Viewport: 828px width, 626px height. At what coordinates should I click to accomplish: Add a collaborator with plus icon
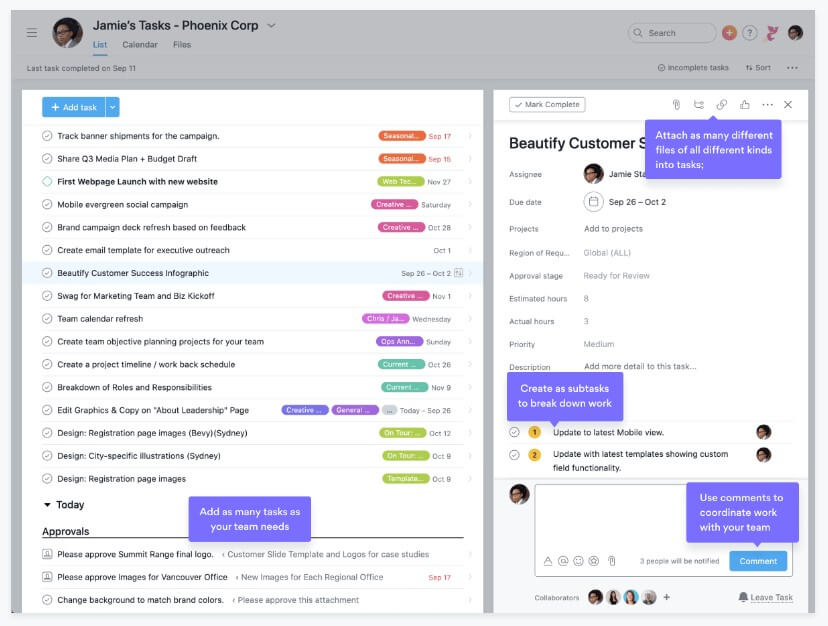[x=666, y=597]
